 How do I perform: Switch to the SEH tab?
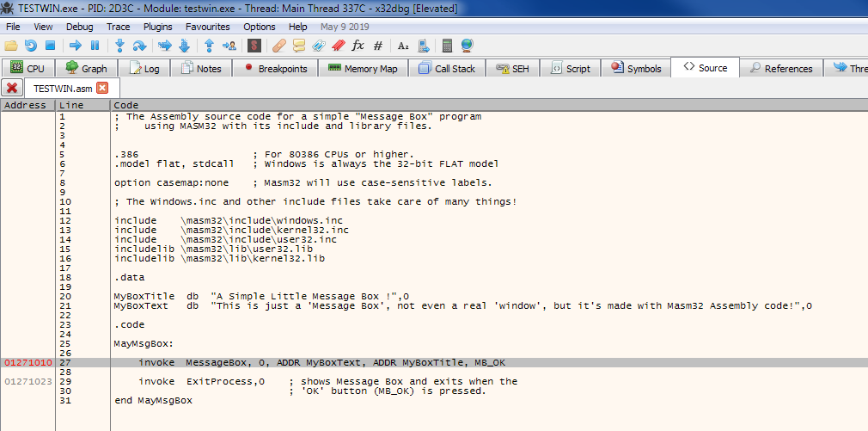pos(512,68)
